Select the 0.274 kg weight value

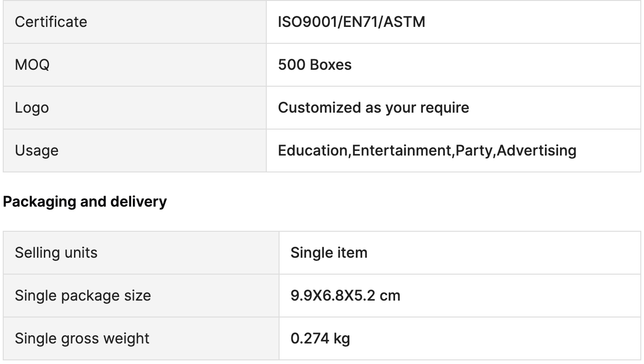click(320, 338)
